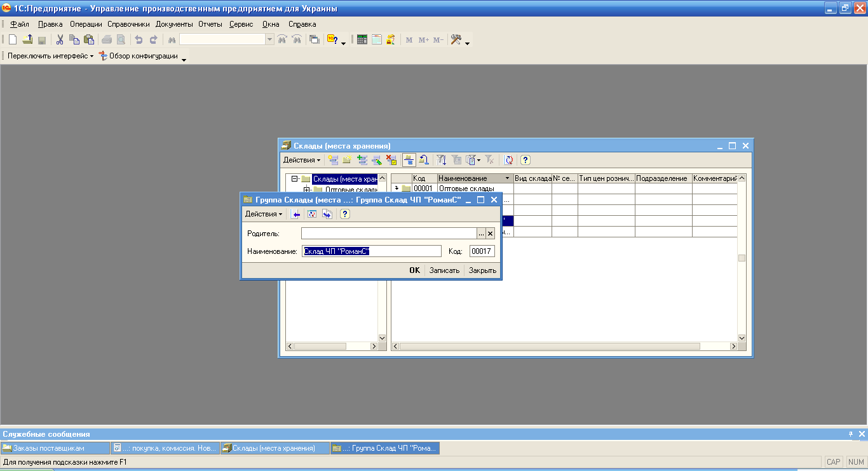The image size is (868, 471).
Task: Click Mark for deletion icon in Склады toolbar
Action: pos(391,160)
